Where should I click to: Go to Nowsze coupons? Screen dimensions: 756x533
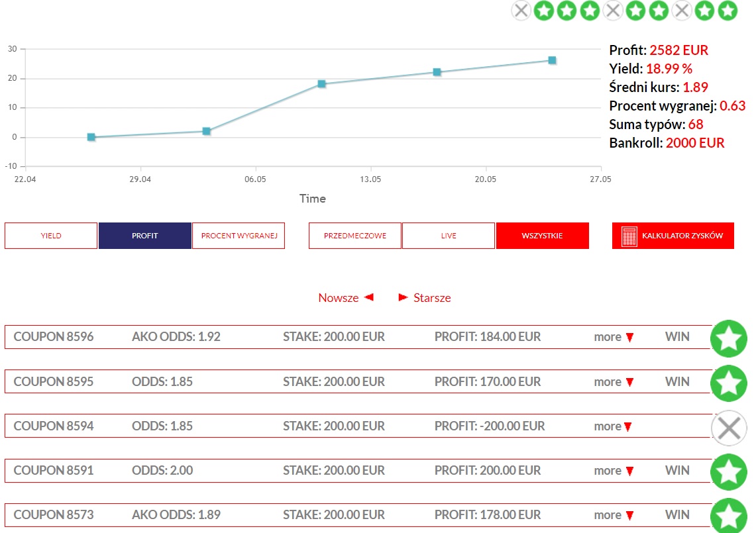point(346,298)
